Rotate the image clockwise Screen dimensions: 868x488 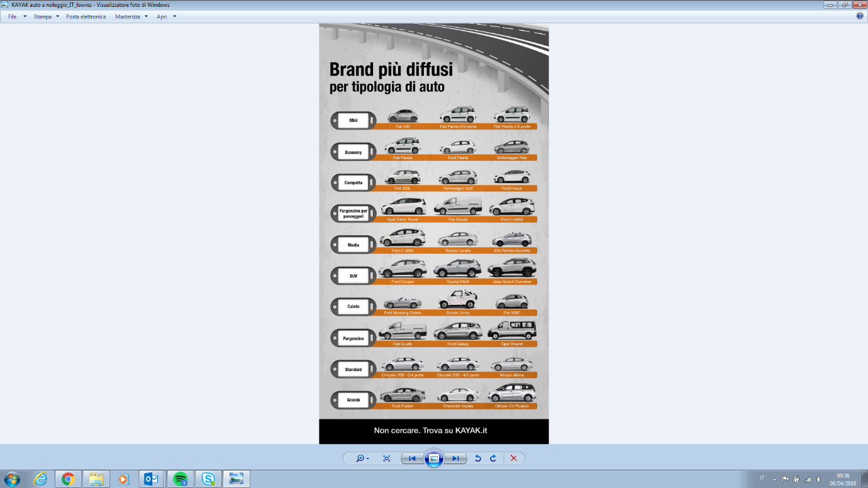coord(493,458)
